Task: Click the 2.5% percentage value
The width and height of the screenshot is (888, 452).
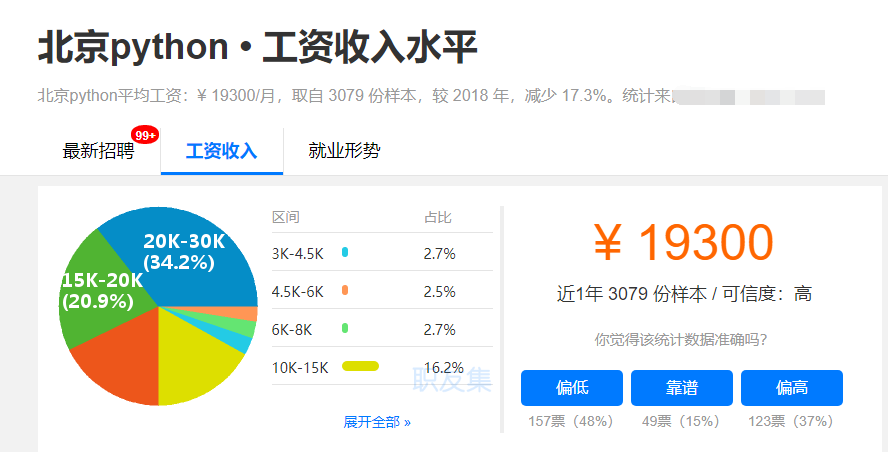Action: point(439,292)
